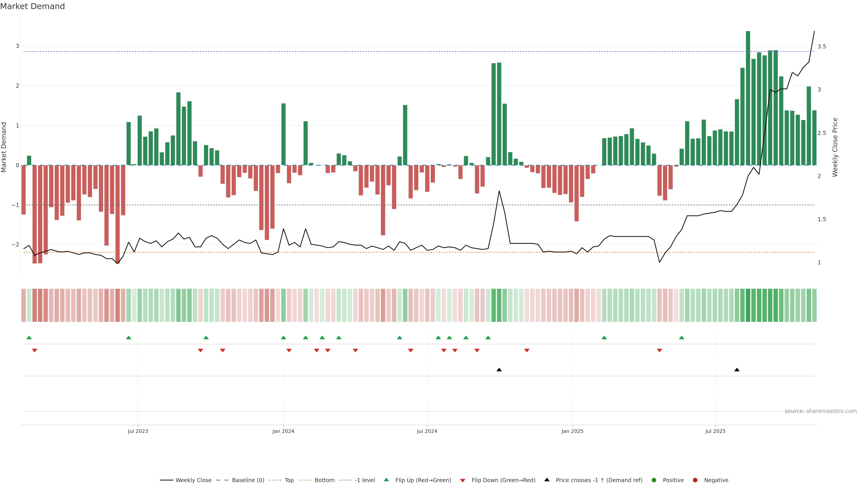
Task: Click the Jan 2024 x-axis label
Action: coord(283,431)
